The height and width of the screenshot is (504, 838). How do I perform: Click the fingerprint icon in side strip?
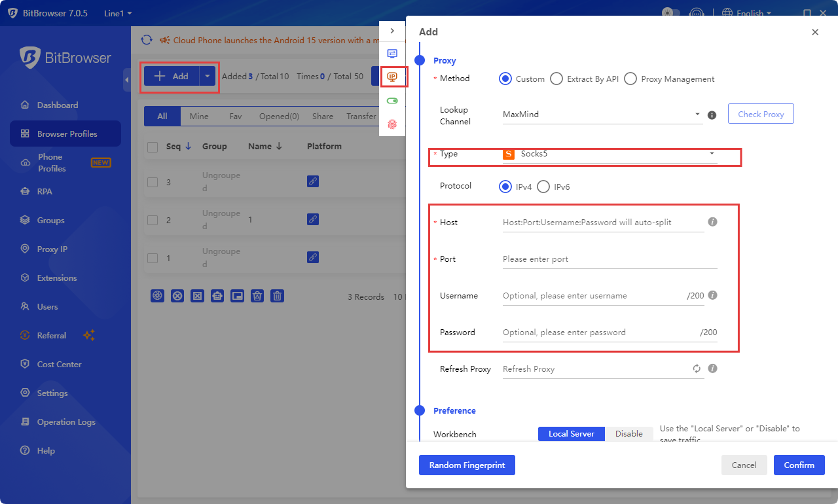392,124
